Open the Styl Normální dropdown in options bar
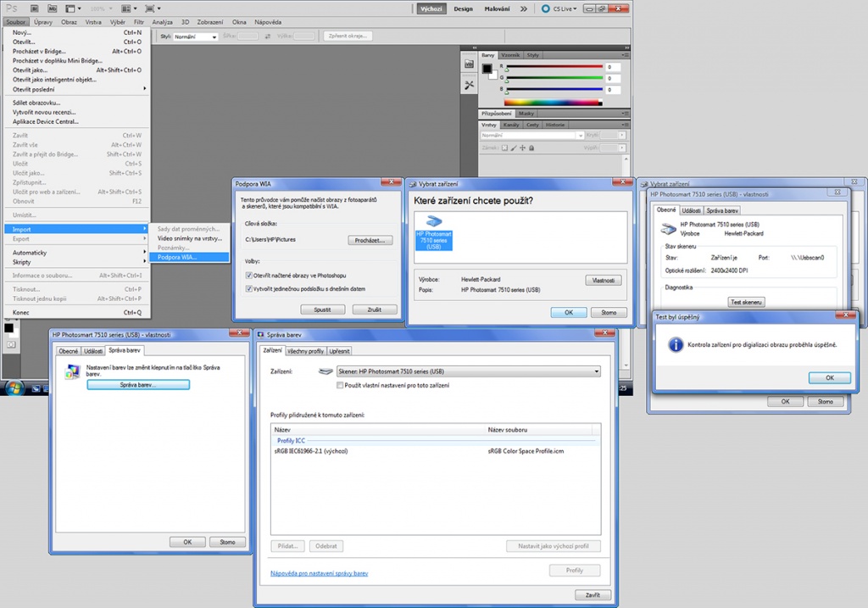Image resolution: width=868 pixels, height=608 pixels. pos(196,36)
